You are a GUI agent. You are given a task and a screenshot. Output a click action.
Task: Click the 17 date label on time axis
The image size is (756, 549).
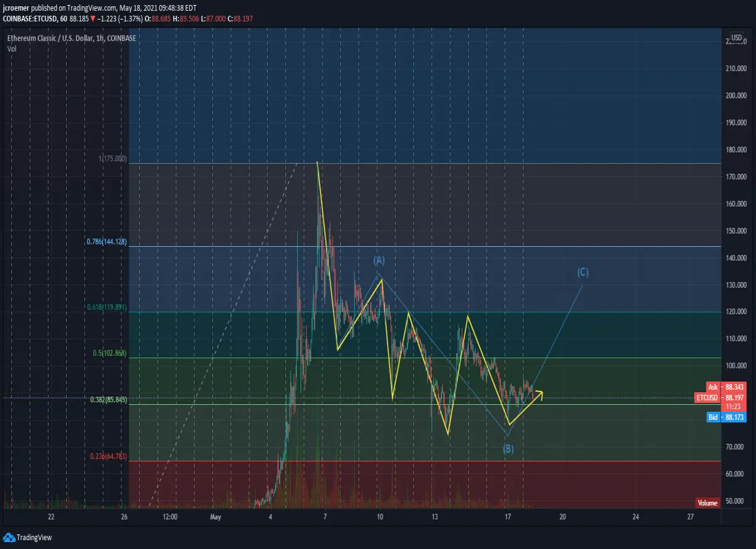tap(508, 518)
